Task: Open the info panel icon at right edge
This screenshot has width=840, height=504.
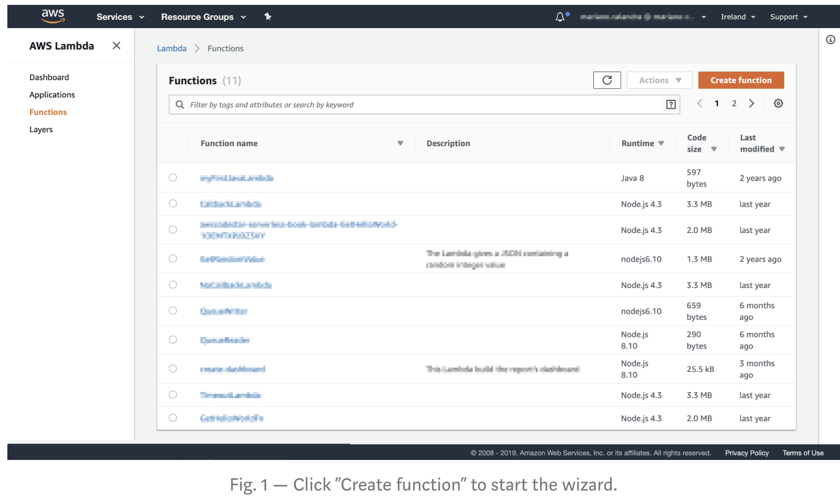Action: point(831,40)
